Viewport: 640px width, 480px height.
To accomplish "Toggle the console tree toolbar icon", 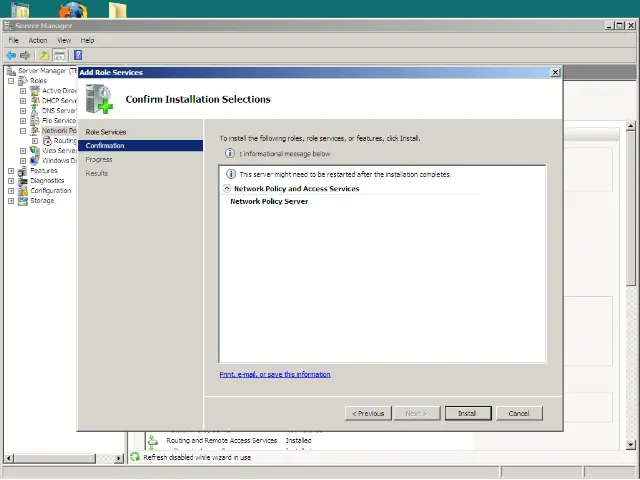I will coord(59,55).
